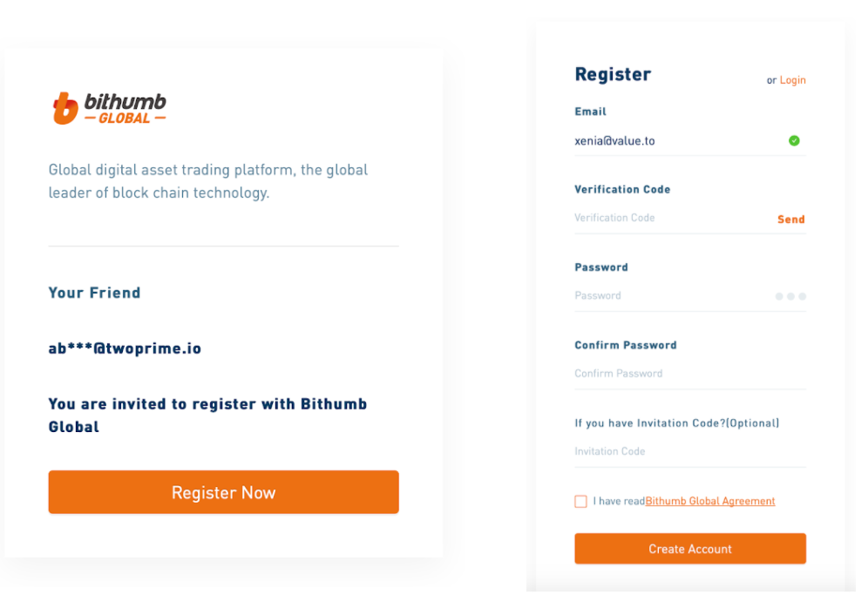Click the Bithumb Global wordmark text
Screen dimensions: 868x608
pos(125,108)
